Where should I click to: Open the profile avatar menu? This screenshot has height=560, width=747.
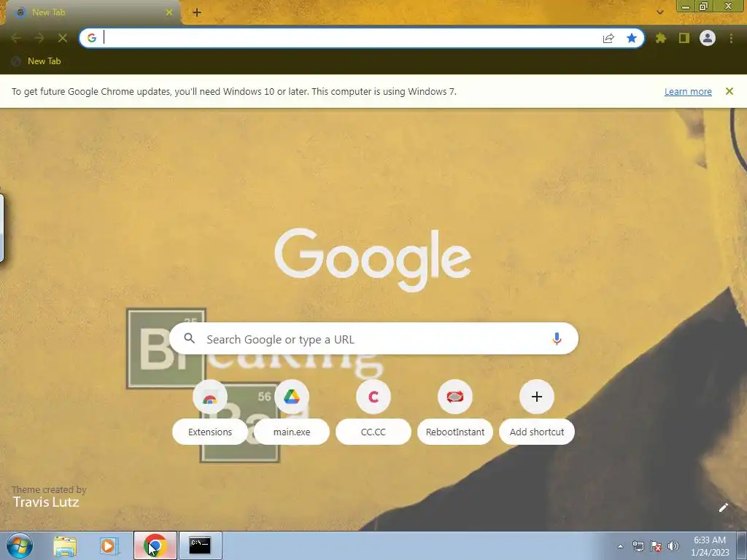point(708,38)
